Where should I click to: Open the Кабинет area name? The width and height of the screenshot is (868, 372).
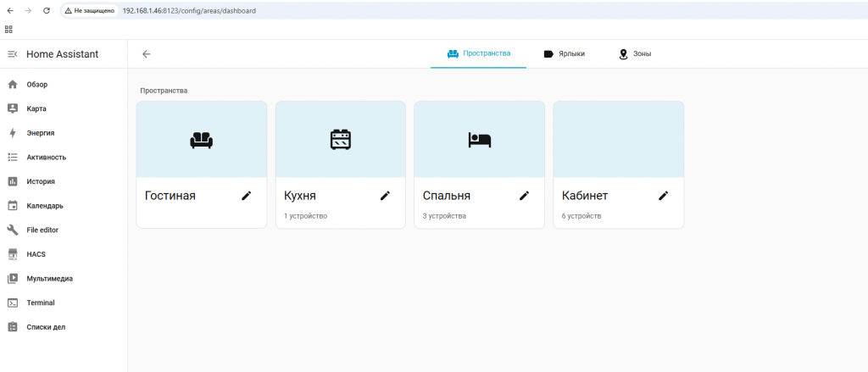pyautogui.click(x=585, y=196)
